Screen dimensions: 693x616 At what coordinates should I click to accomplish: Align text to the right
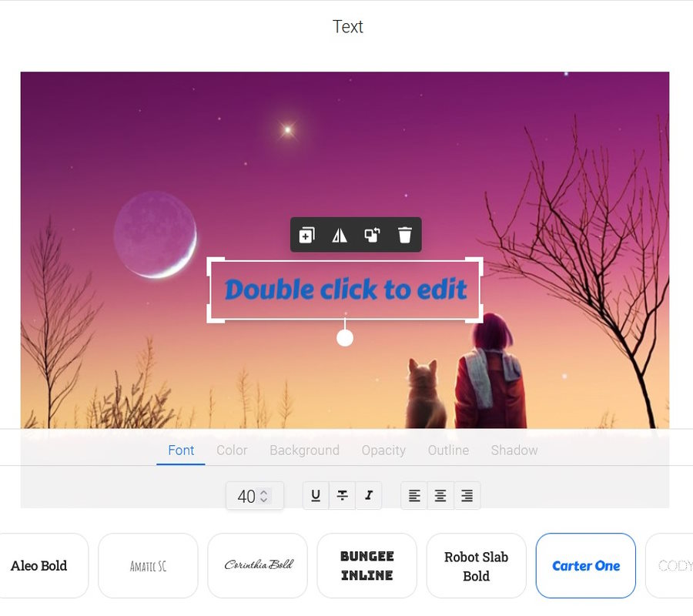467,495
